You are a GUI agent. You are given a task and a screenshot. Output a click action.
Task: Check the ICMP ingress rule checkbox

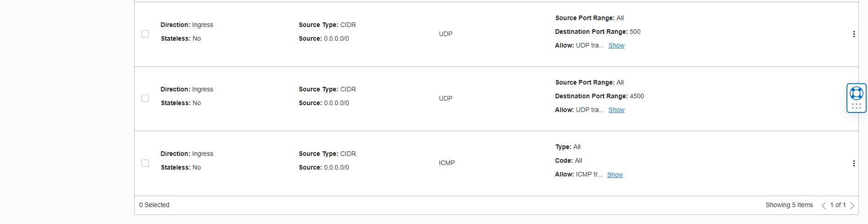tap(145, 163)
